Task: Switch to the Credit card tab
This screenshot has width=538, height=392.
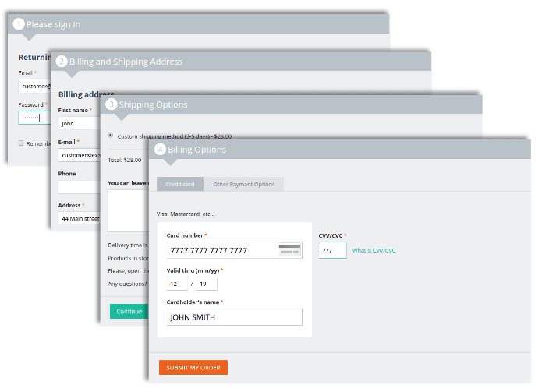Action: pos(180,185)
